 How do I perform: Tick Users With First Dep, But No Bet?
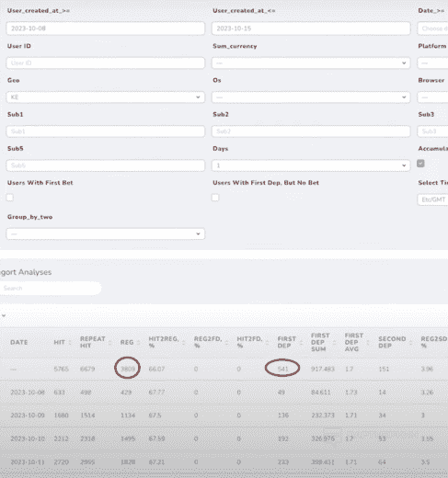click(215, 198)
